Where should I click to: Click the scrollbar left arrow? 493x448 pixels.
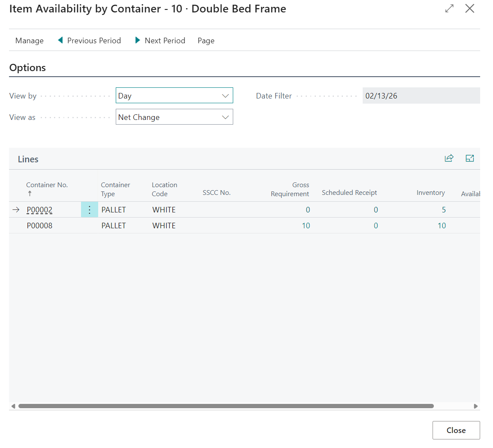click(13, 406)
